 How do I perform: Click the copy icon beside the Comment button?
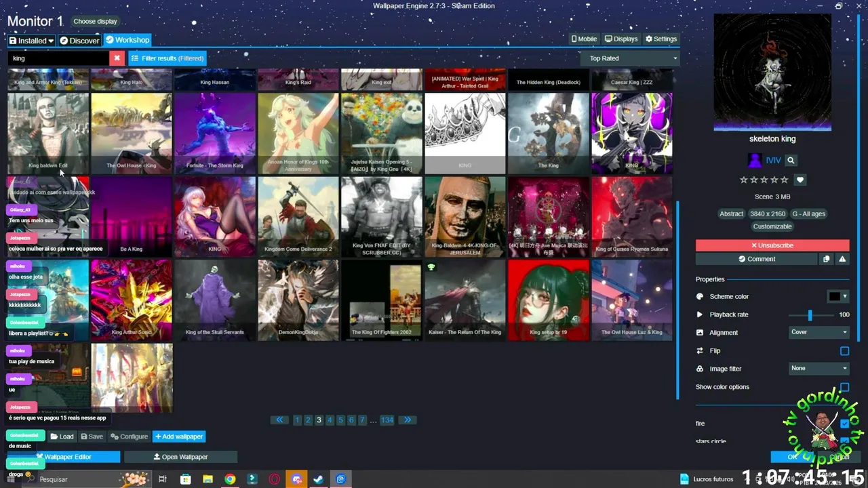(826, 259)
